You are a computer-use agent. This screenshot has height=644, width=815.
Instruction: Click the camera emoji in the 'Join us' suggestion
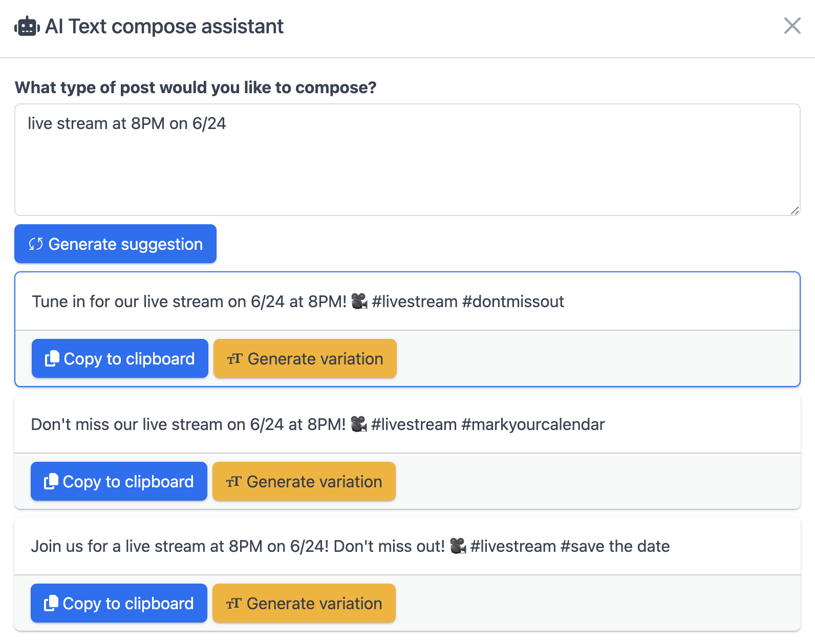pos(458,546)
